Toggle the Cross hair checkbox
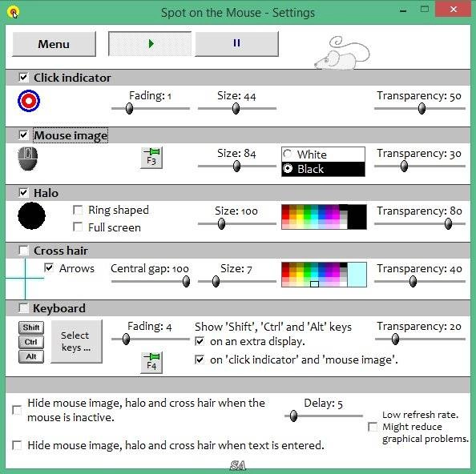The image size is (476, 474). (x=23, y=251)
